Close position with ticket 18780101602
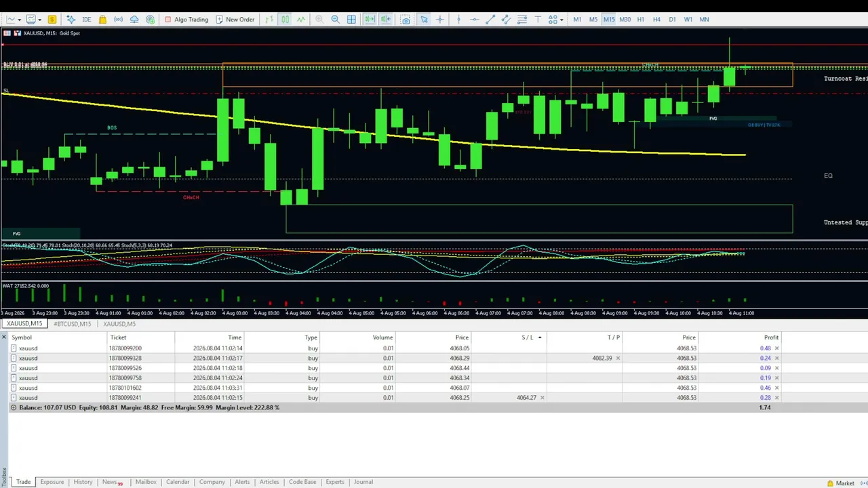Viewport: 868px width, 488px height. (776, 388)
